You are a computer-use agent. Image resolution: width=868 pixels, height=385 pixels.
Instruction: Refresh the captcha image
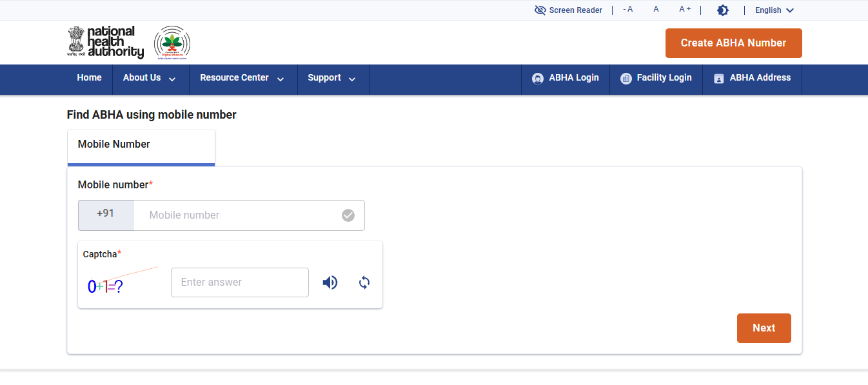click(364, 282)
